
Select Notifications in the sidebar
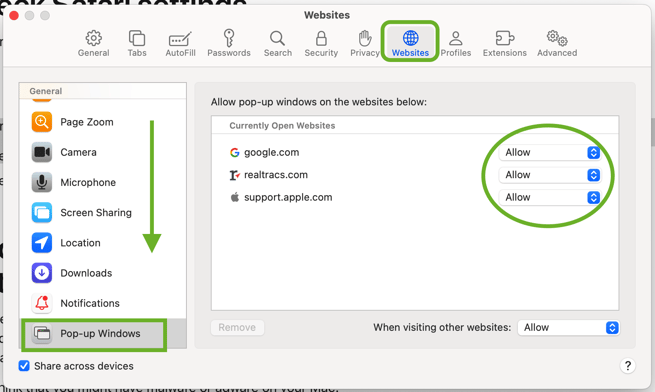[103, 303]
